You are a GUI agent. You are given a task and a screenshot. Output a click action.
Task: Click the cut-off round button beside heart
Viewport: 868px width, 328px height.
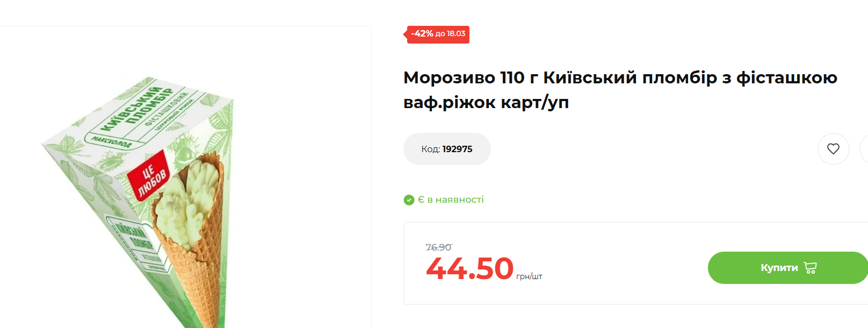864,149
